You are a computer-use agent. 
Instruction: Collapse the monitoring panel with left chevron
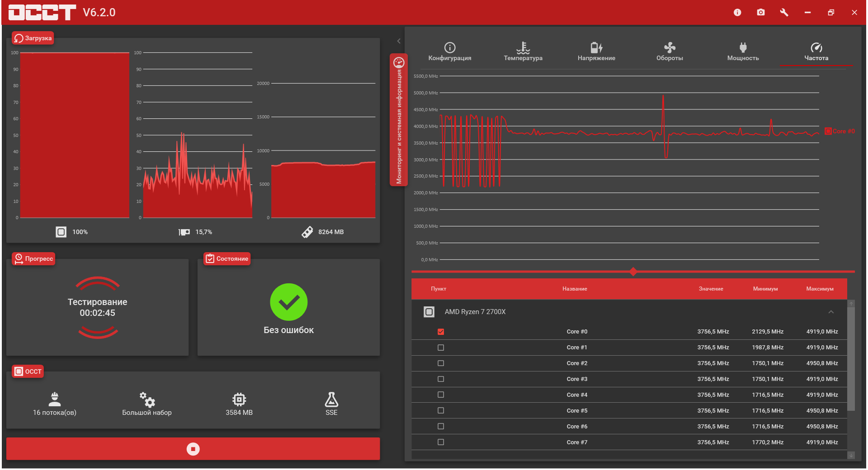[399, 41]
